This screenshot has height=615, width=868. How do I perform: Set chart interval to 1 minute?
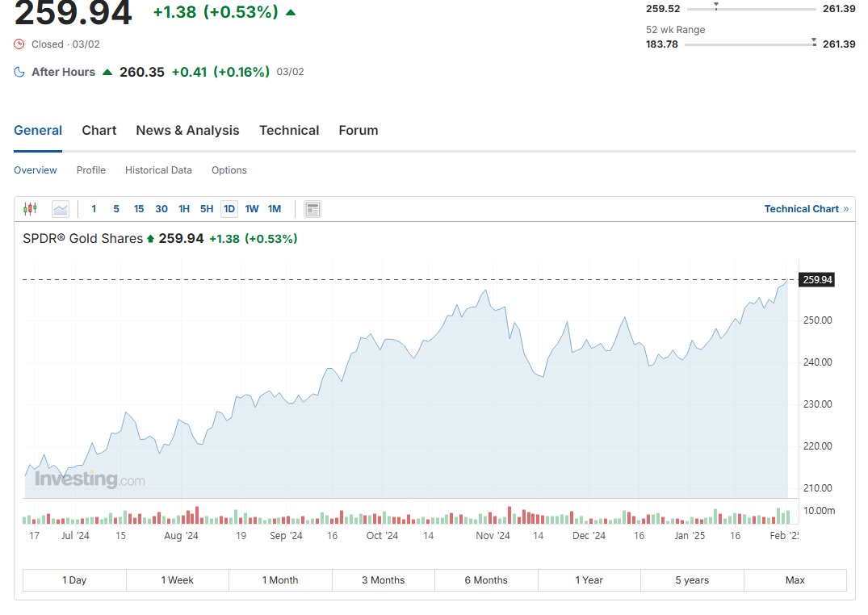(x=94, y=209)
